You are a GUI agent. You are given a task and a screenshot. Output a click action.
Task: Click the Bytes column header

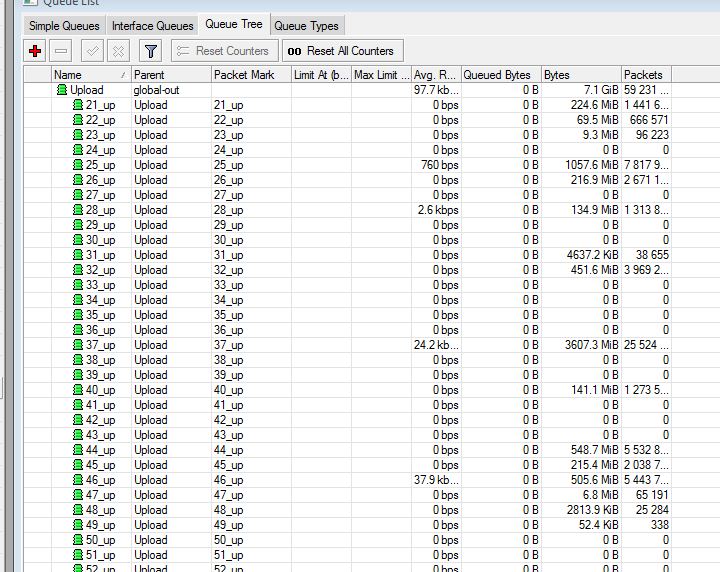coord(581,75)
